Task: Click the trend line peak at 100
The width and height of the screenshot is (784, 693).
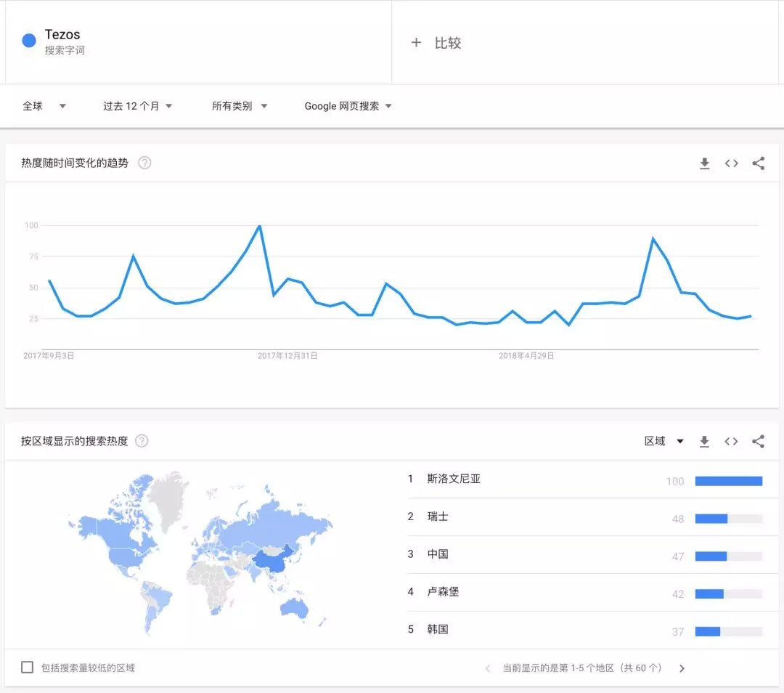Action: (259, 226)
